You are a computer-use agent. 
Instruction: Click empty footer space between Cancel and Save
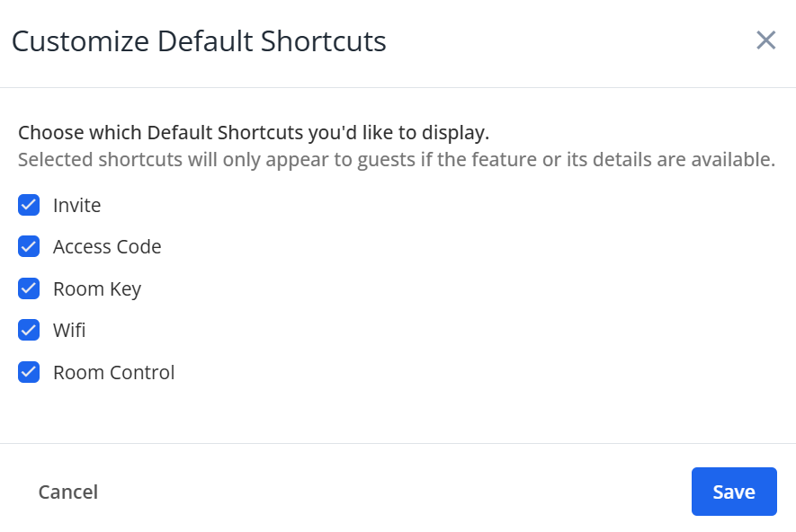click(x=396, y=492)
